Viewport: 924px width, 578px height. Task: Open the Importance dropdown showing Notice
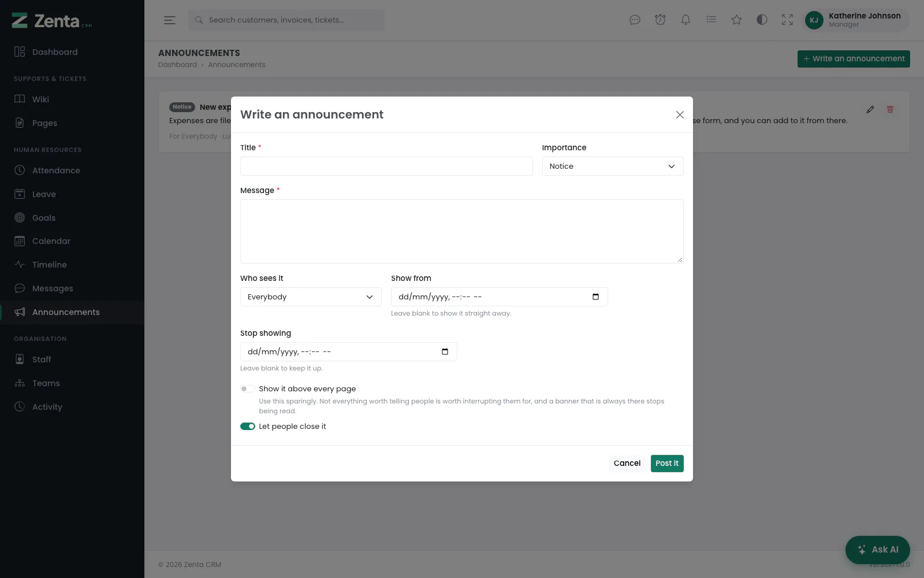[x=613, y=166]
